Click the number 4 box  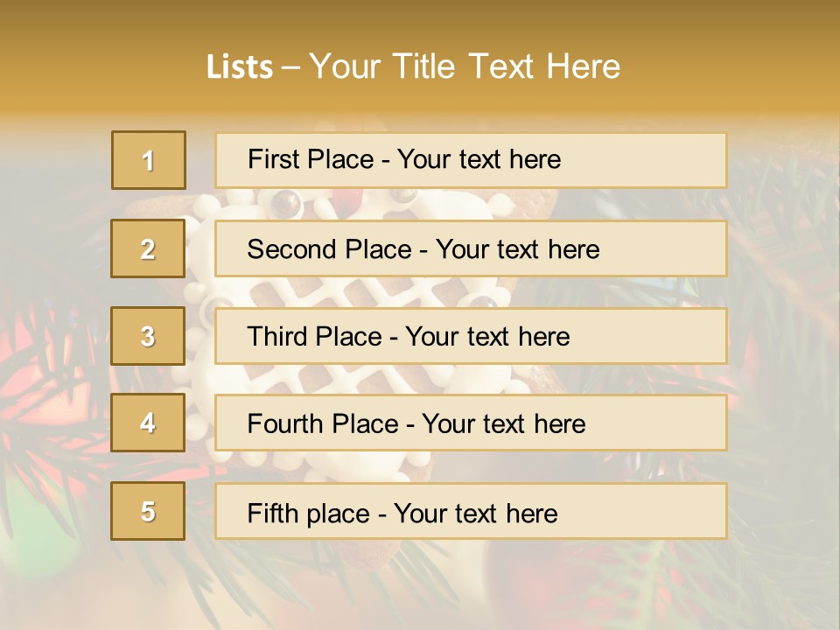148,423
